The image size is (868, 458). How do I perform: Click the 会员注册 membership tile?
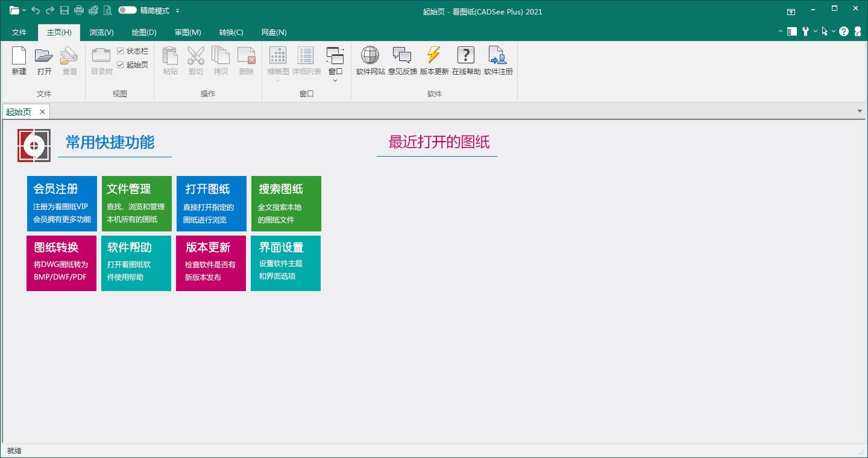61,203
